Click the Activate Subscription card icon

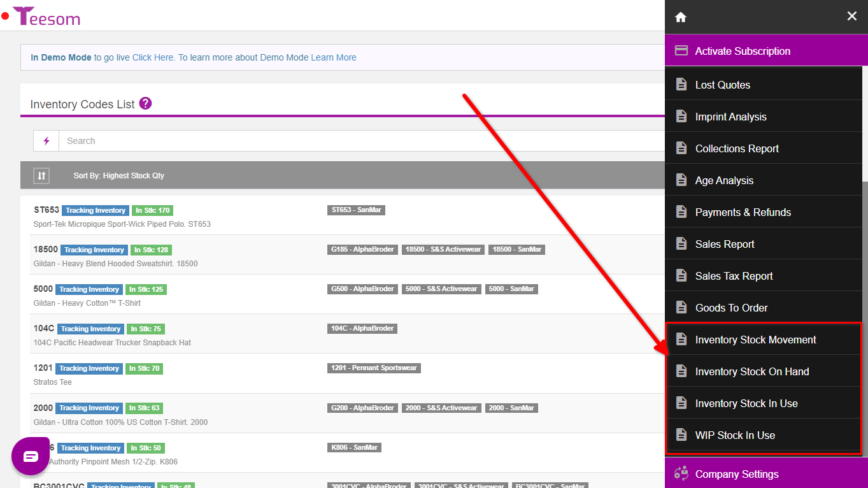[681, 51]
